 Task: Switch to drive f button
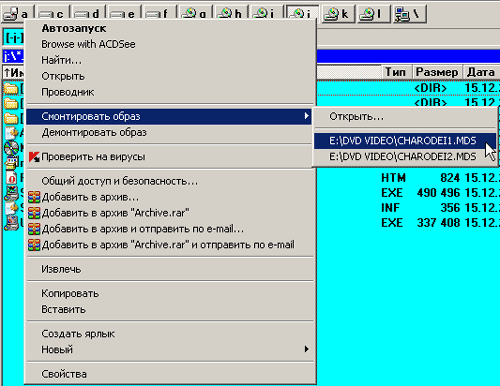[159, 14]
